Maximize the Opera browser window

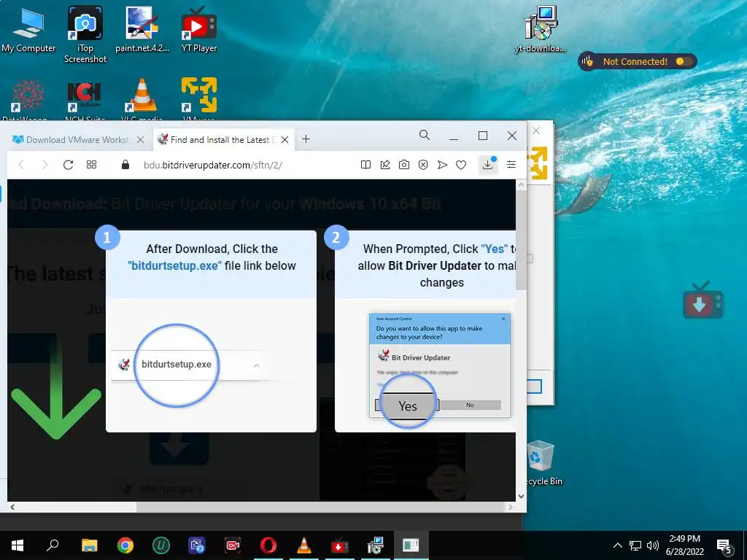[x=483, y=136]
